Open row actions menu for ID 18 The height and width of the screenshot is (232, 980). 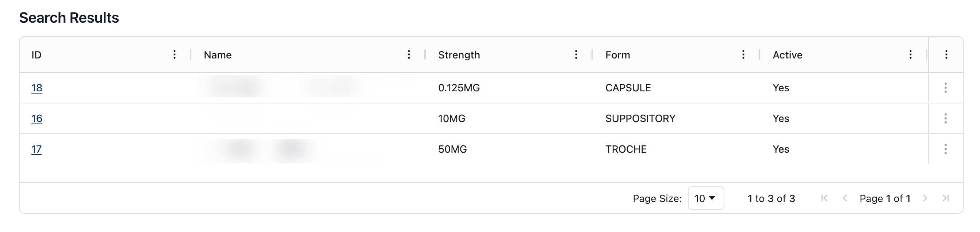(945, 88)
